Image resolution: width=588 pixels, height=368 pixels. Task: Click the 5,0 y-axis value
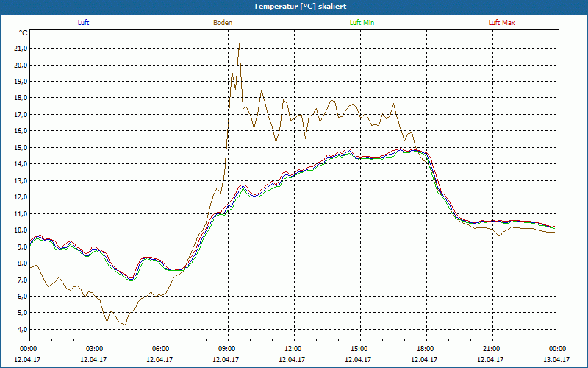[23, 313]
